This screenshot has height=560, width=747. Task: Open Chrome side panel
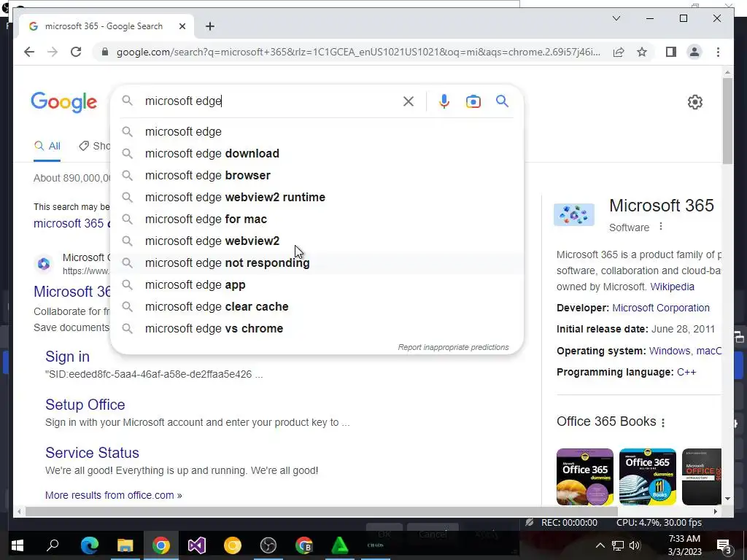671,52
